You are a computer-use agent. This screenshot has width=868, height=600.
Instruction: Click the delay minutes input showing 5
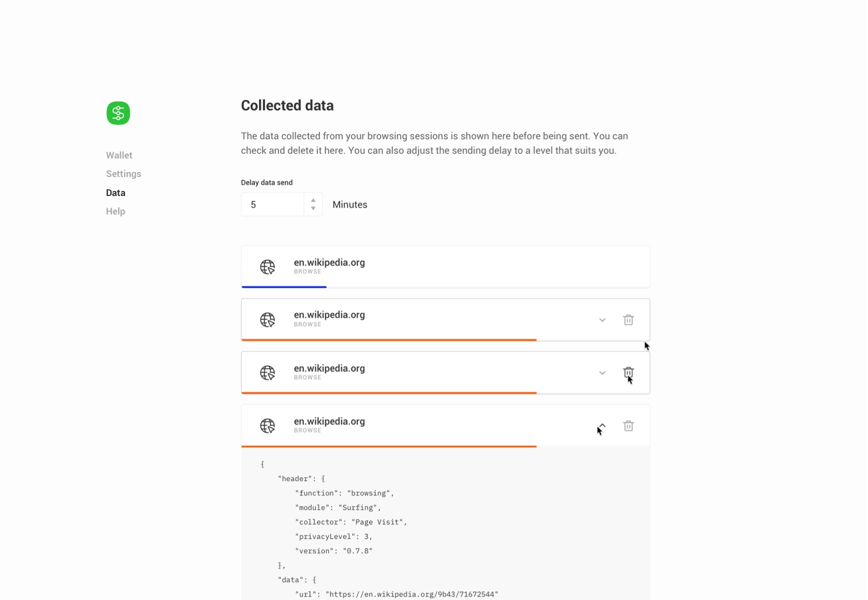[x=272, y=204]
